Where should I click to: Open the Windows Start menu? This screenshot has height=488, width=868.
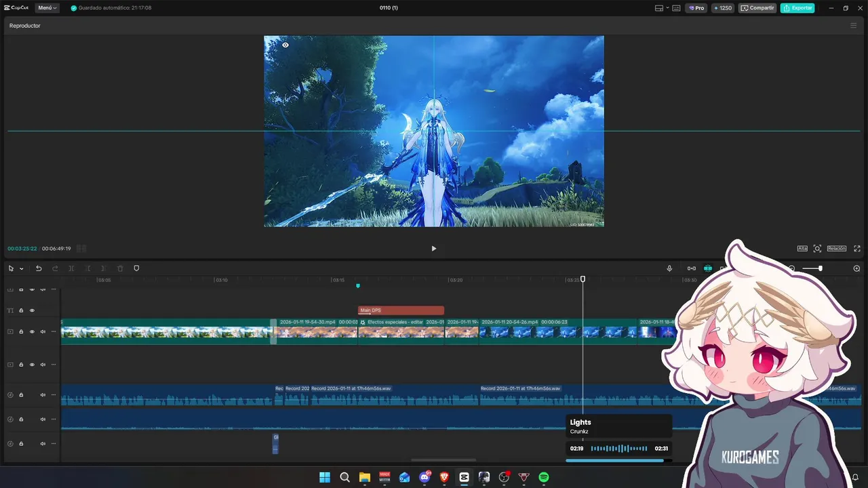[x=325, y=477]
